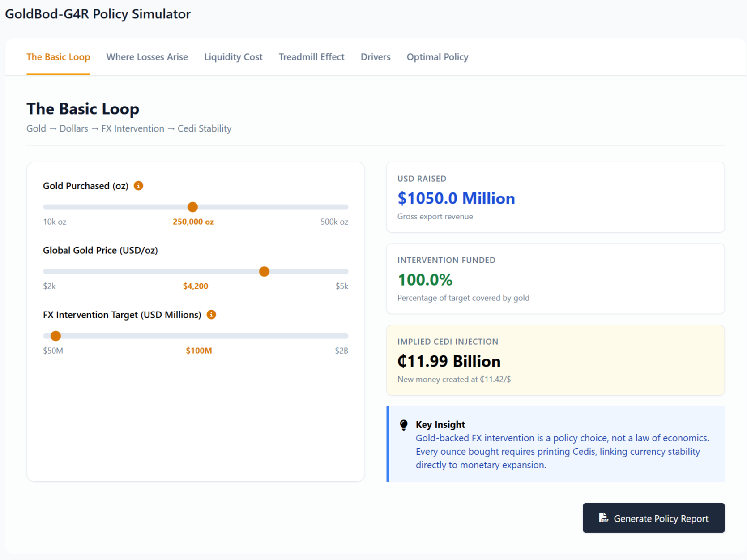This screenshot has width=747, height=560.
Task: Open the Liquidity Cost tab
Action: coord(233,57)
